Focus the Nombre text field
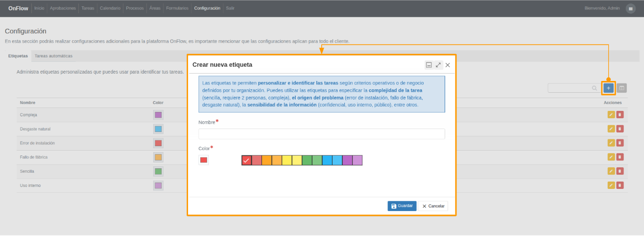This screenshot has height=237, width=644. tap(322, 134)
